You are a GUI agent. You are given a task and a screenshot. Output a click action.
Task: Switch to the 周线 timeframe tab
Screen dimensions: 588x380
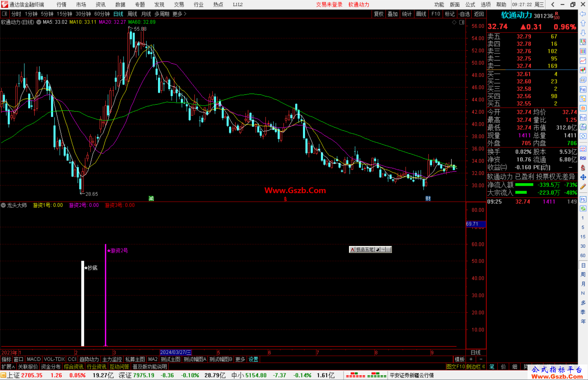click(x=132, y=14)
